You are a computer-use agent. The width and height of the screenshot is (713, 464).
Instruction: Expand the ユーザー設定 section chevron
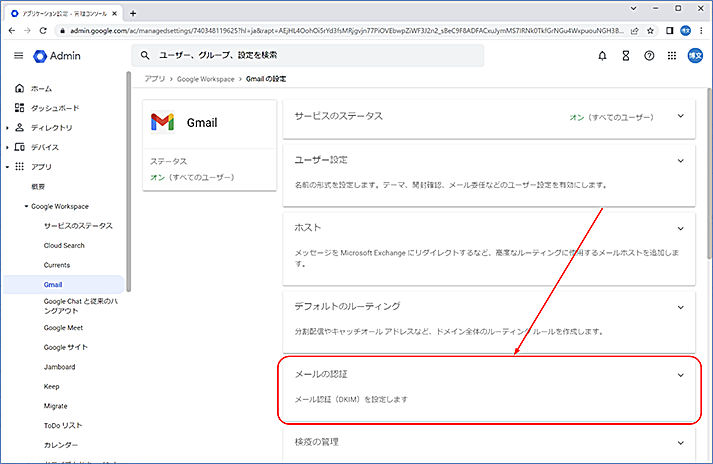pyautogui.click(x=681, y=161)
